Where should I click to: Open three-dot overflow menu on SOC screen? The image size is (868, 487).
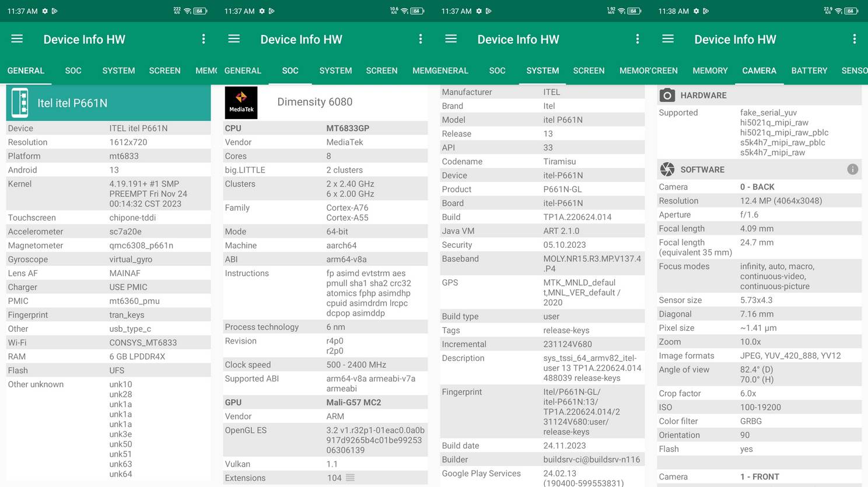[421, 38]
